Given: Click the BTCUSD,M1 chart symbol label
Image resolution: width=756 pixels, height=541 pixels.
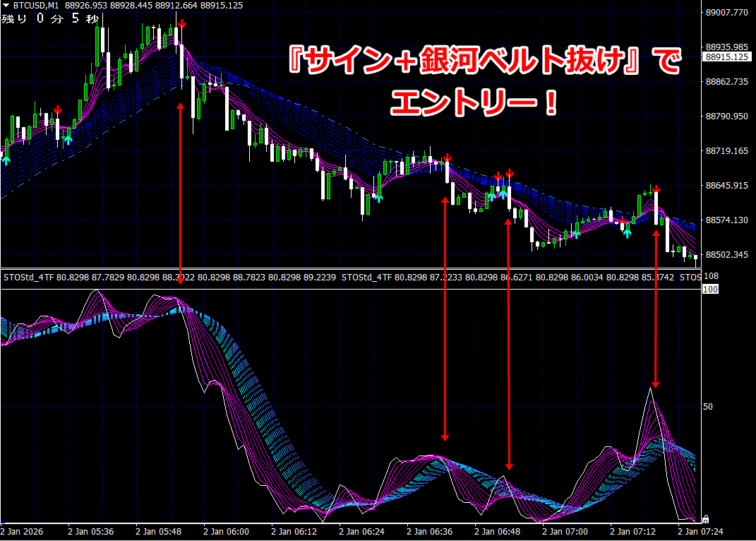Looking at the screenshot, I should click(x=36, y=6).
